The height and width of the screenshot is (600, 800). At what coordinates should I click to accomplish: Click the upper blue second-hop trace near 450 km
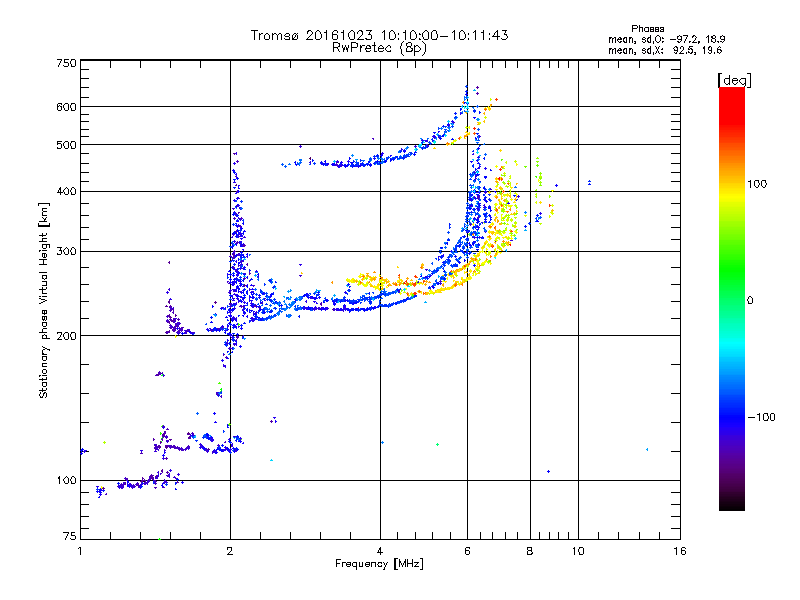pyautogui.click(x=352, y=162)
